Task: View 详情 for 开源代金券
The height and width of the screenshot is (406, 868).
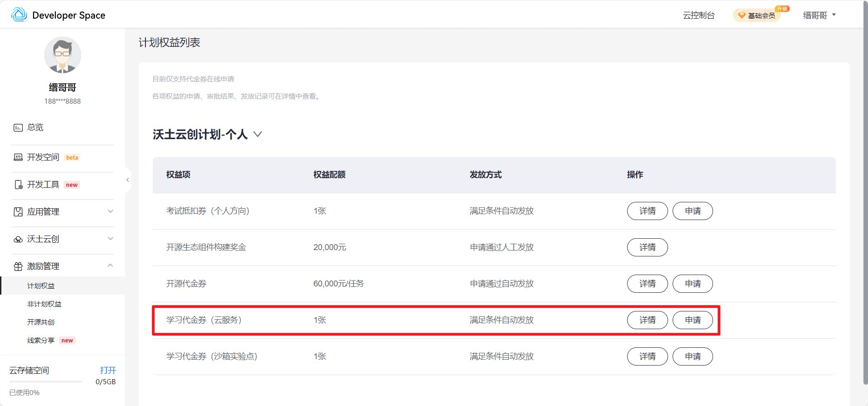Action: point(648,284)
